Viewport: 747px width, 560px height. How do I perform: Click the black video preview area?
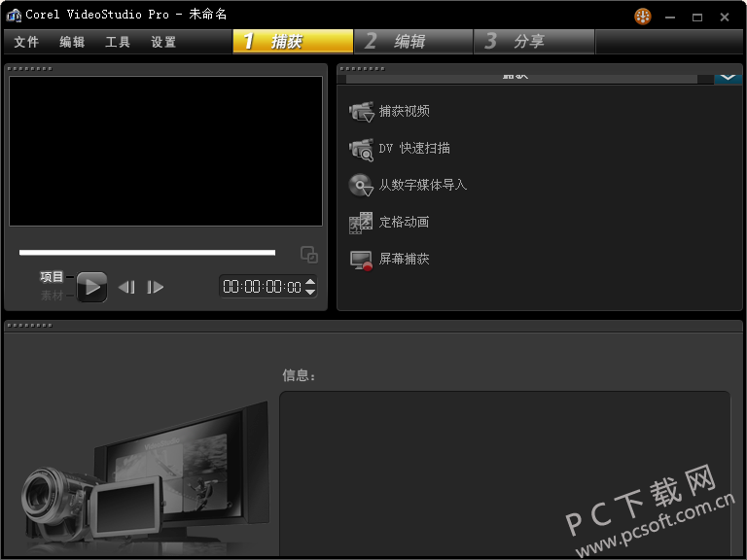tap(165, 151)
